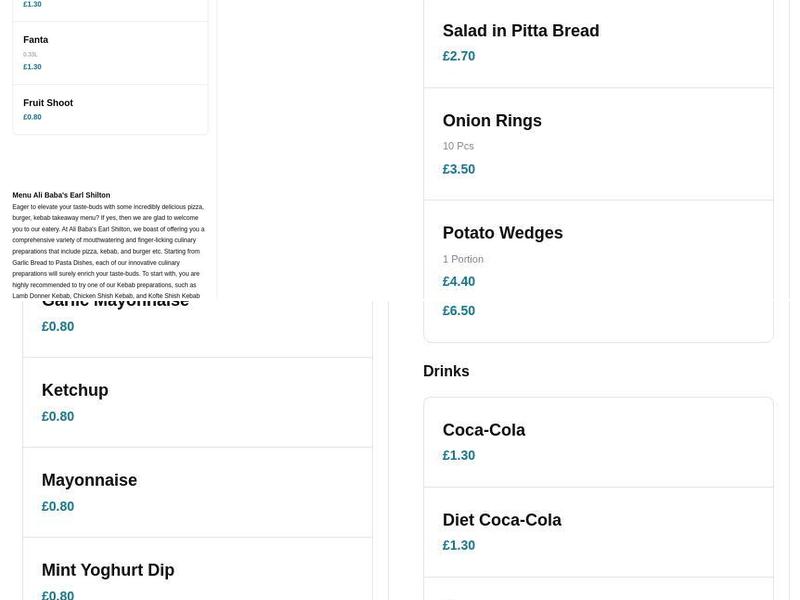Click the restaurant description paragraph about kebabs
Viewport: 800px width, 600px height.
(108, 250)
